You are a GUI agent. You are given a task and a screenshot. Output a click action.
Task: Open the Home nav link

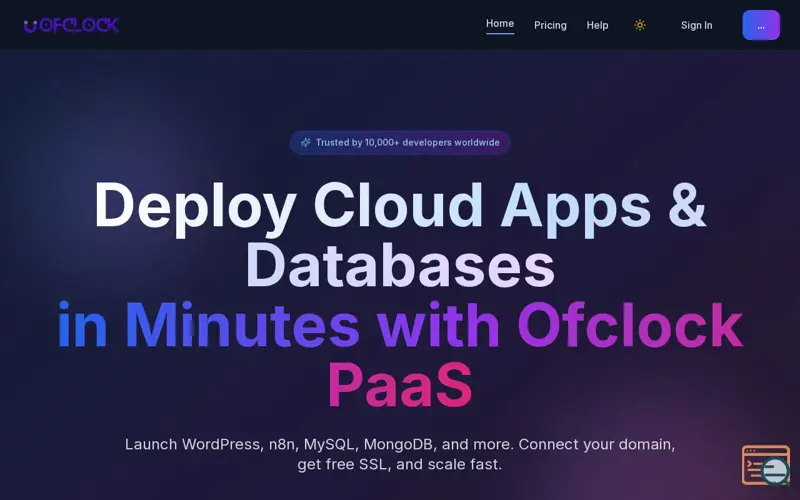499,24
